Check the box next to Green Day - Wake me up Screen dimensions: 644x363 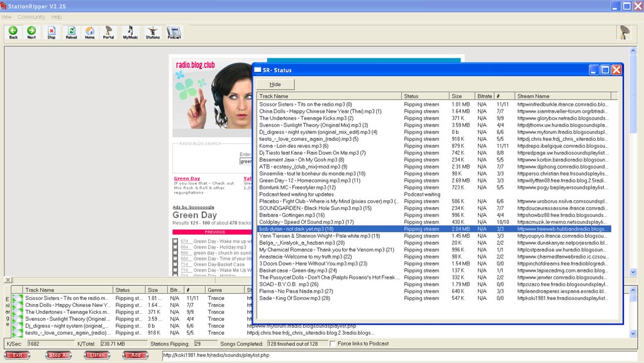[175, 242]
